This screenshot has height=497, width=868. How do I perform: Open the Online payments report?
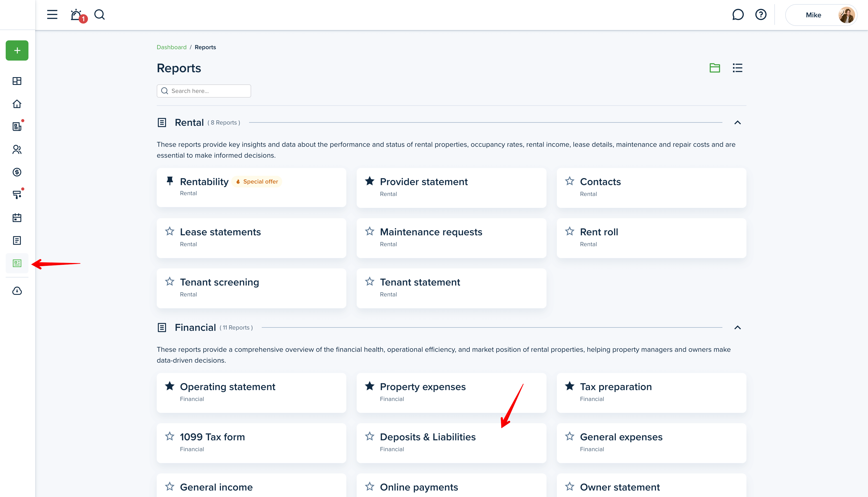pyautogui.click(x=451, y=485)
